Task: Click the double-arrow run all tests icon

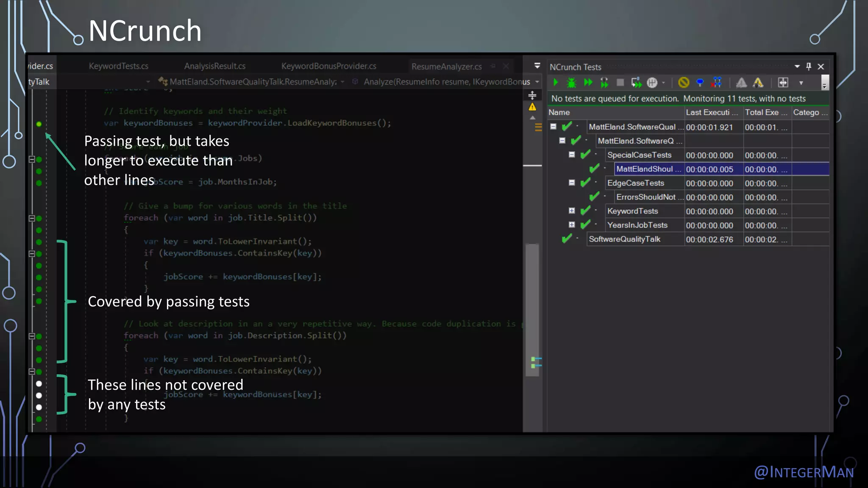Action: coord(588,82)
